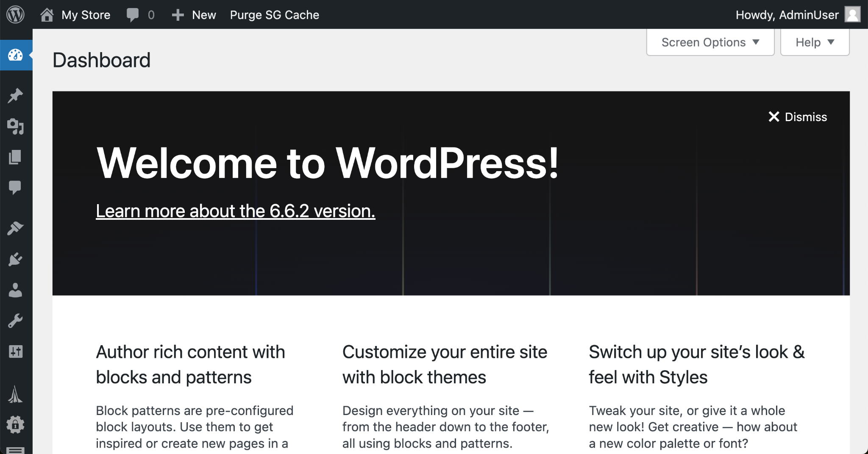Viewport: 868px width, 454px height.
Task: Open Users person icon
Action: pyautogui.click(x=15, y=290)
